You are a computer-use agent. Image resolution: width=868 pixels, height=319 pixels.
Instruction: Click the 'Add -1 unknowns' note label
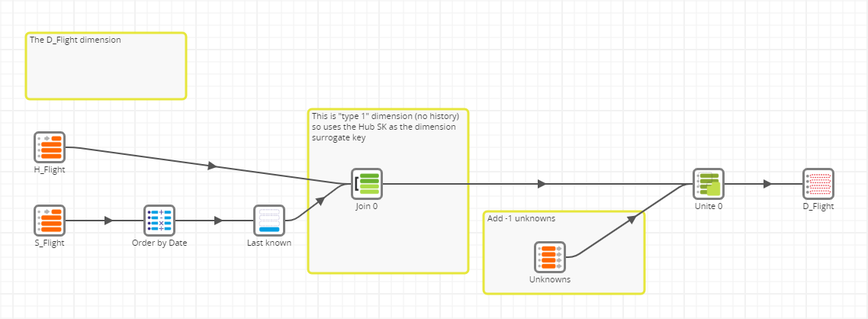point(521,218)
